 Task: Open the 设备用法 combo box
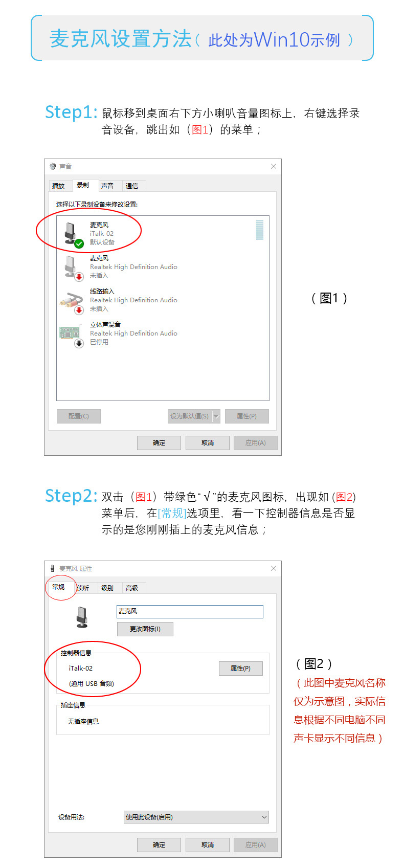[x=196, y=817]
